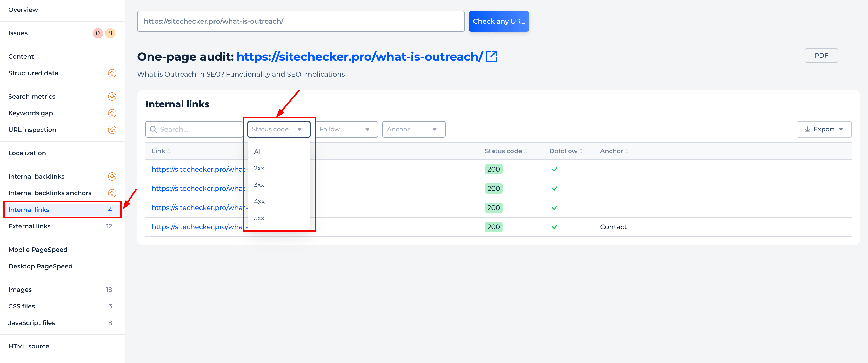
Task: Click into the internal links Search field
Action: (194, 129)
